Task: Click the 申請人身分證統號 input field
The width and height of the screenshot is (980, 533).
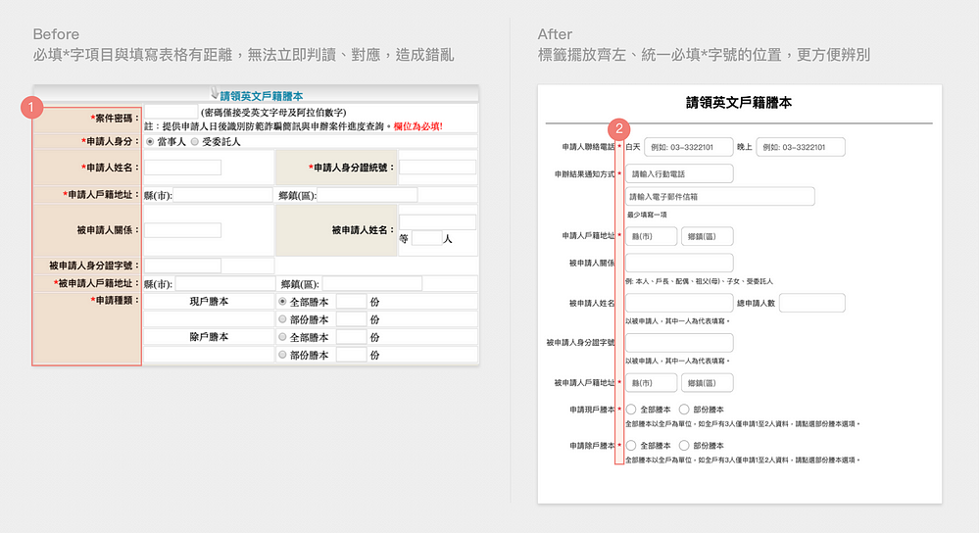Action: (437, 167)
